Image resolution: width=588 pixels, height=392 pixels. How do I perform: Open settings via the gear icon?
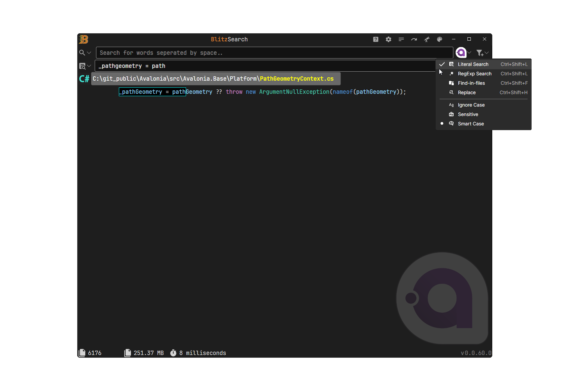[389, 39]
